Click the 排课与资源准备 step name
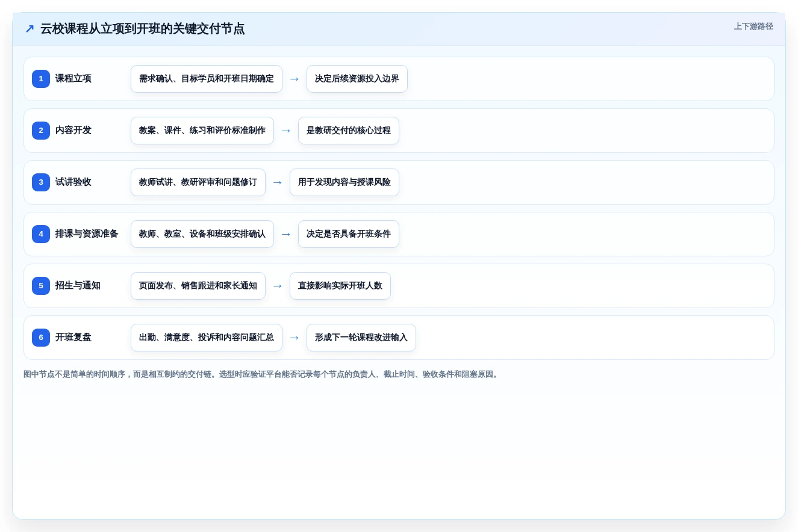 coord(87,234)
